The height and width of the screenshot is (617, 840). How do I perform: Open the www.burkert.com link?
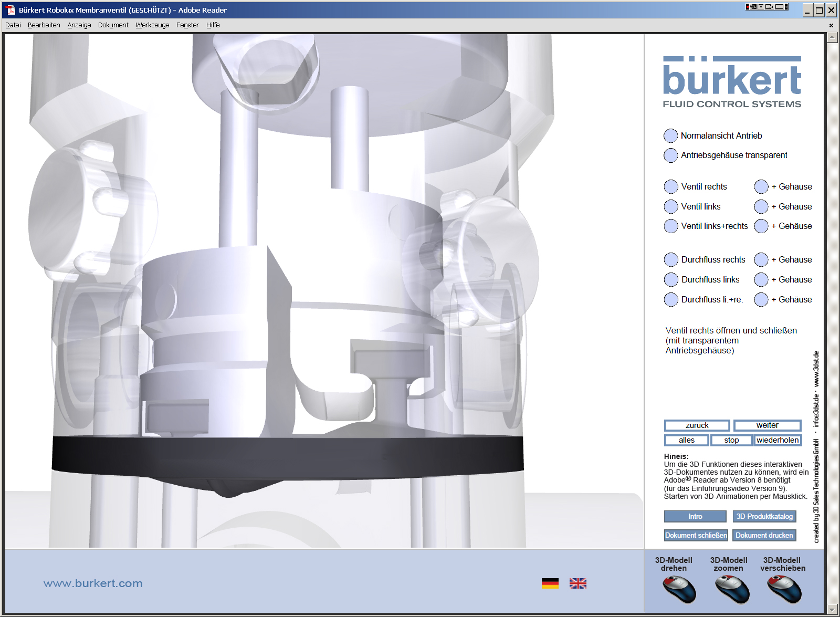click(x=92, y=583)
